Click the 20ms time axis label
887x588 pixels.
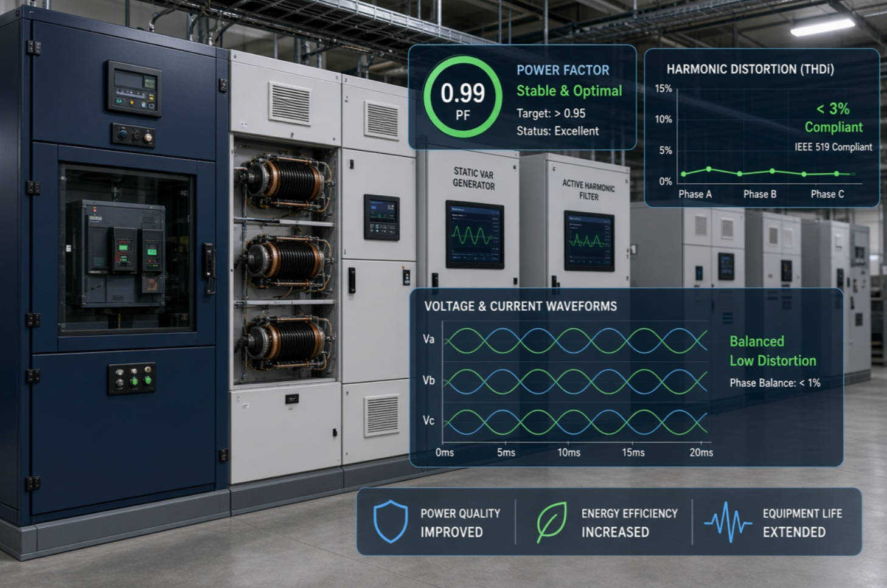pos(701,452)
